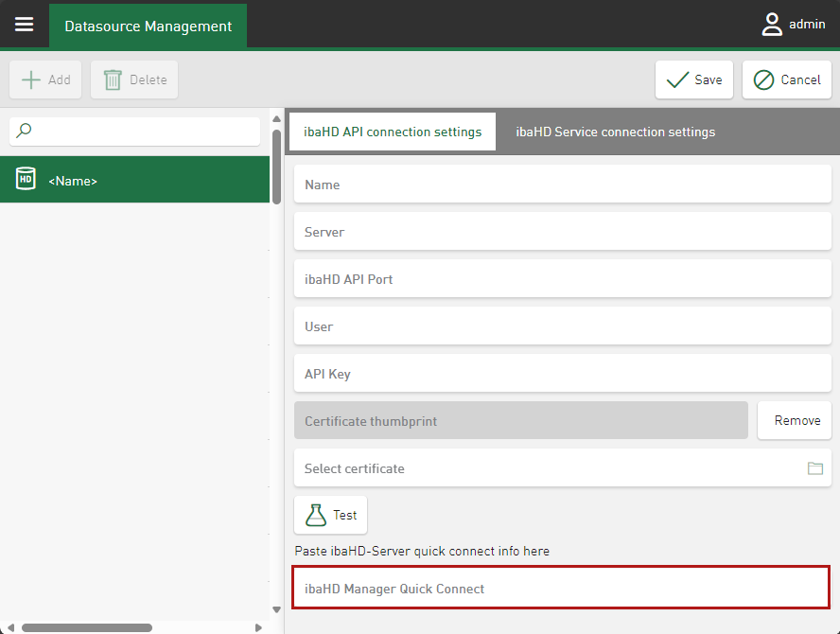
Task: Click the folder icon in Select certificate
Action: pos(814,468)
